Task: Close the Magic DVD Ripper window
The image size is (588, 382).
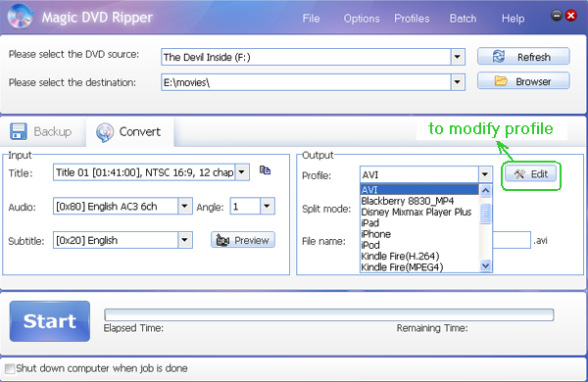Action: tap(570, 16)
